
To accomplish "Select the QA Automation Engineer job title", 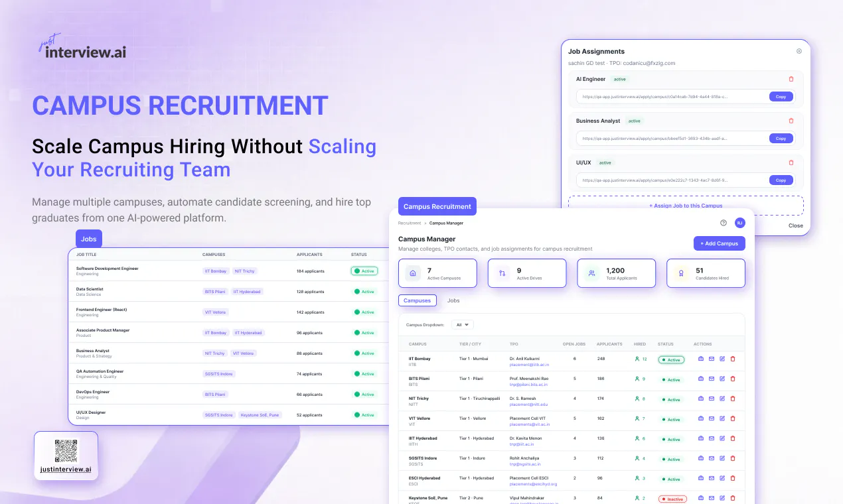I will (100, 371).
